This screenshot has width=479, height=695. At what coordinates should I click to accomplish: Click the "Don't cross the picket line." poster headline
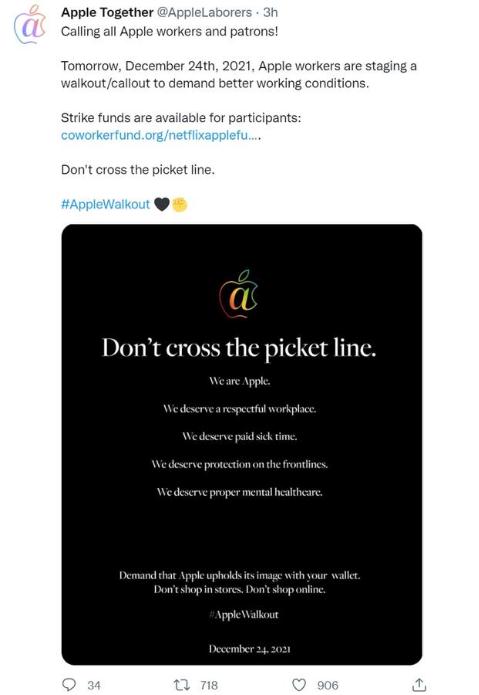[x=239, y=348]
